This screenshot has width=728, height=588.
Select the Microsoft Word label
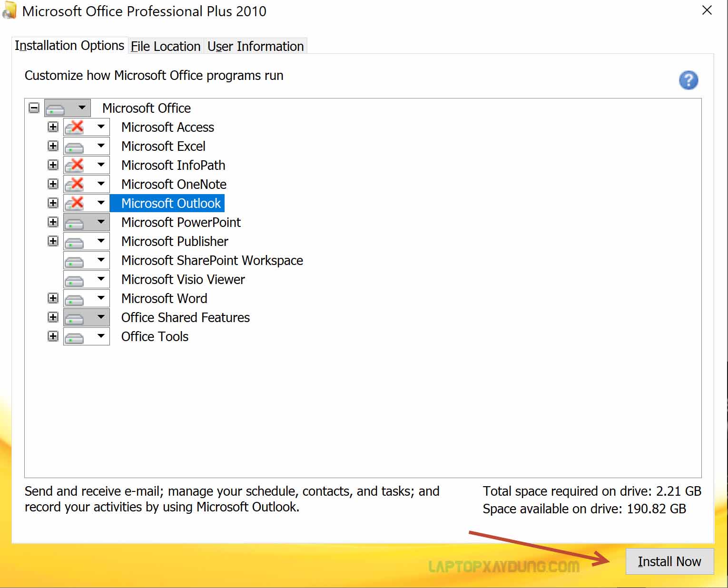[164, 298]
